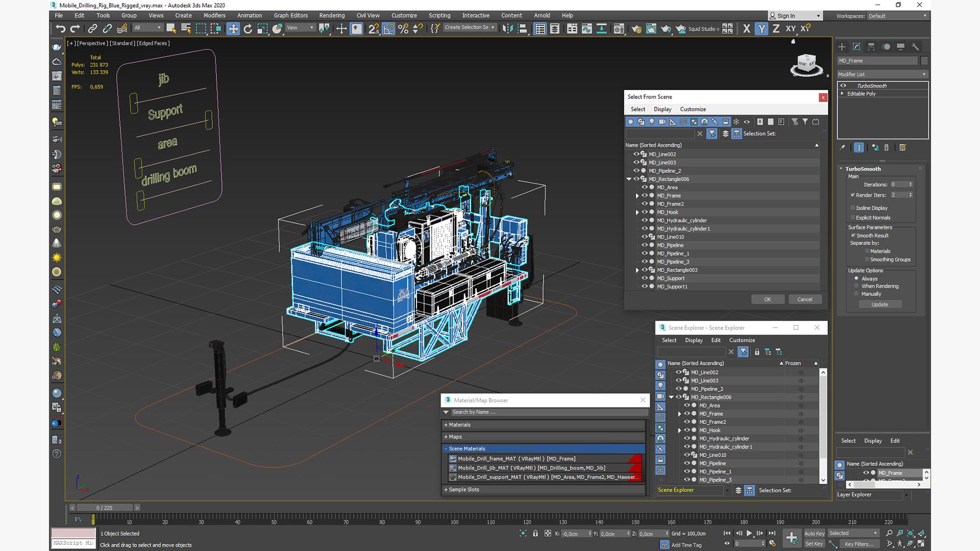Screen dimensions: 980x551
Task: Enable Separate by Materials checkbox
Action: coord(867,251)
